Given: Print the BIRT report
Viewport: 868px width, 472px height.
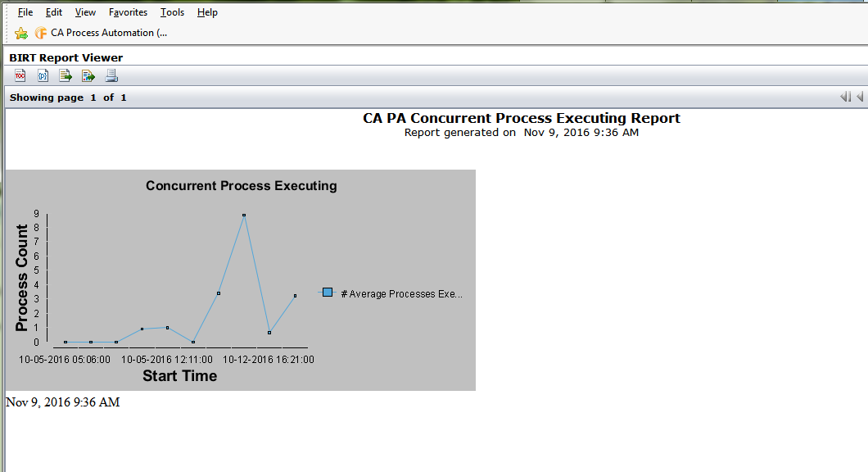Looking at the screenshot, I should [x=111, y=75].
